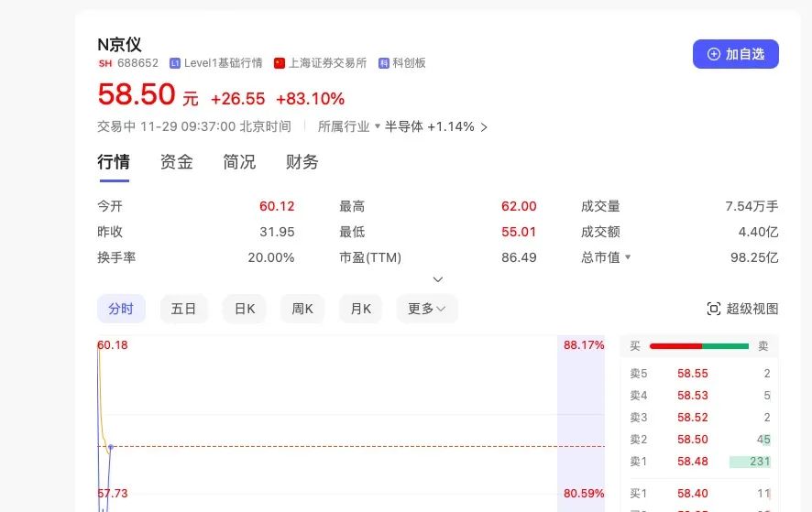Screen dimensions: 812x512
Task: Expand more stock metrics chevron
Action: (438, 279)
